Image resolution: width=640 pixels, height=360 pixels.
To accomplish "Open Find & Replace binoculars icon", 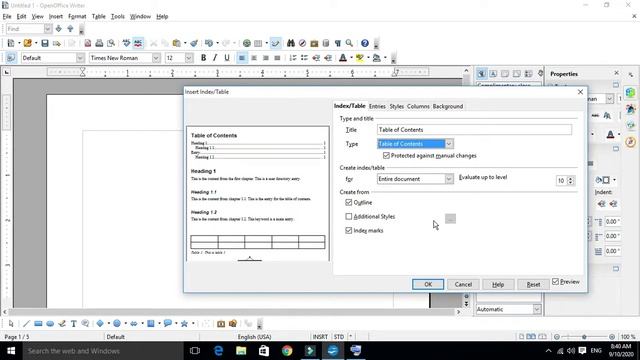I will (x=291, y=43).
